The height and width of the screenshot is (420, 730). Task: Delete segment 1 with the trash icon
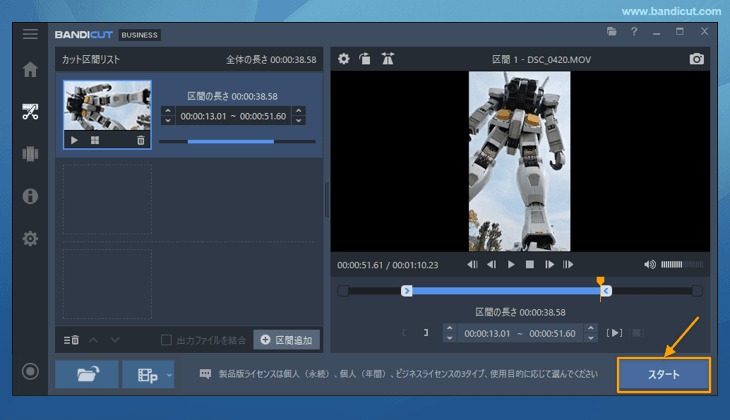(x=141, y=140)
